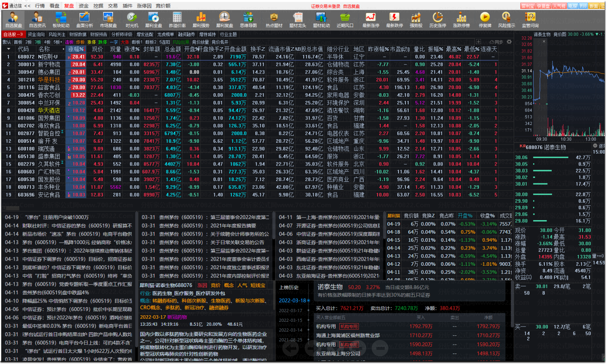Open the 行情 menu
Image resolution: width=607 pixels, height=364 pixels.
tap(40, 6)
